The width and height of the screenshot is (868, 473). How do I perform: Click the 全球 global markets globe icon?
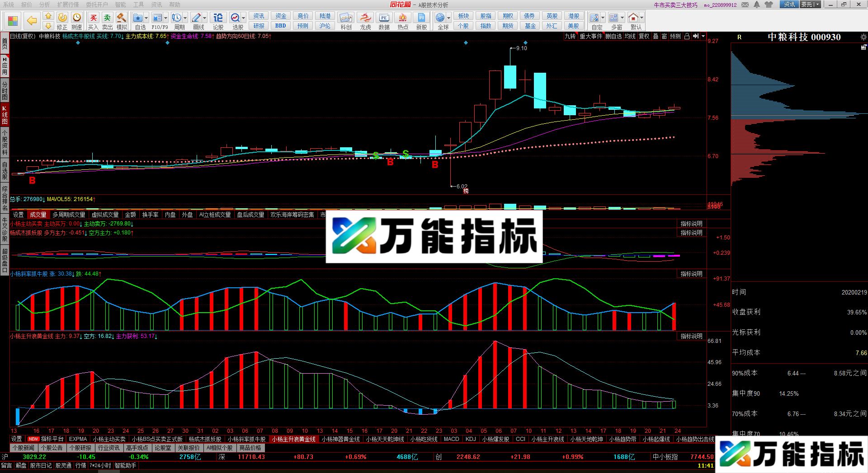[x=441, y=17]
